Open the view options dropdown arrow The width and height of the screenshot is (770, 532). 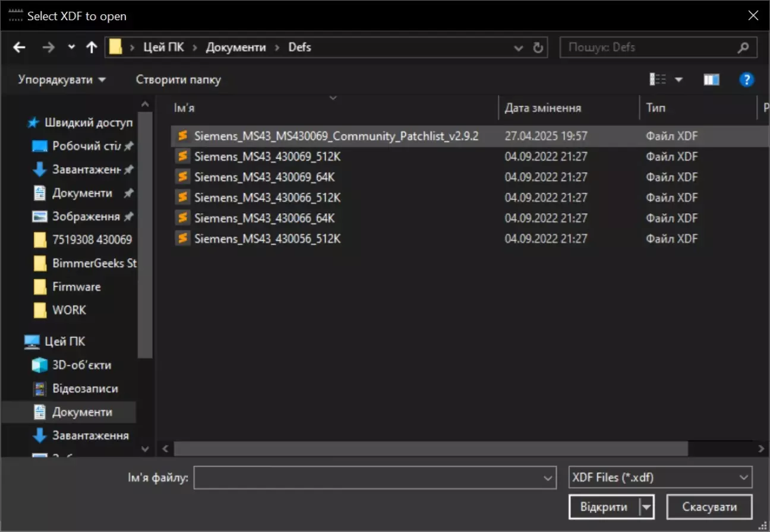click(679, 80)
